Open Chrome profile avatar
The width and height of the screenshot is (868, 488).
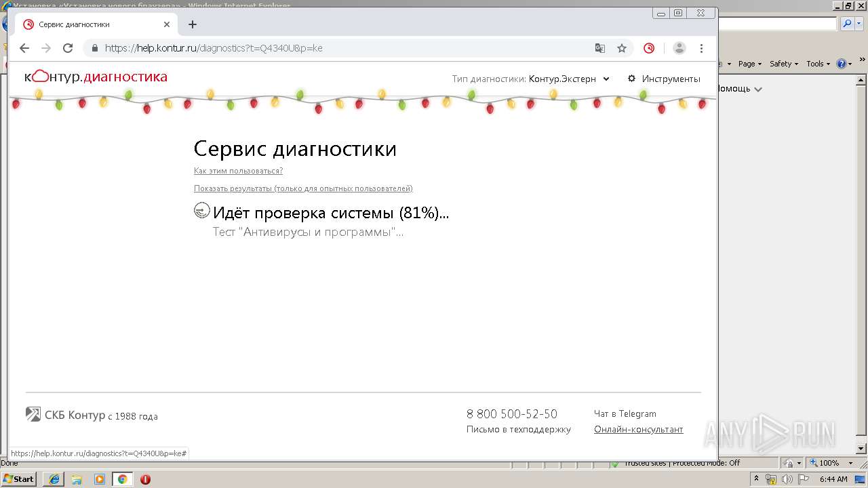point(679,48)
